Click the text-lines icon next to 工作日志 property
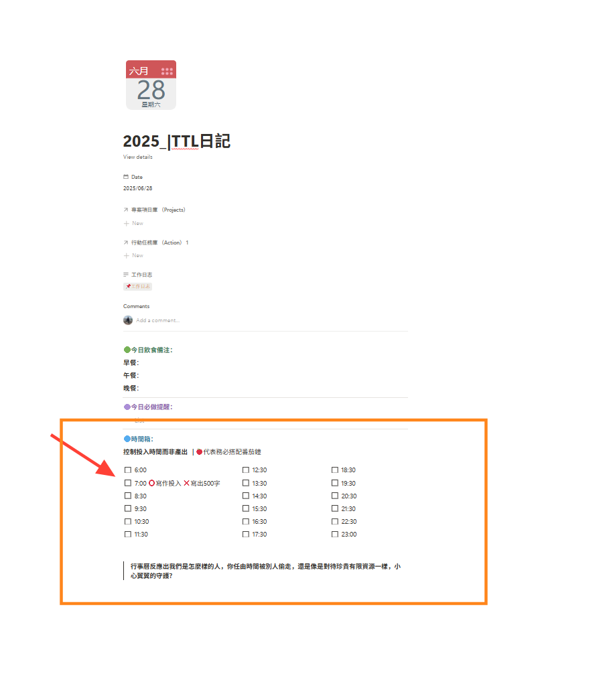 tap(126, 275)
